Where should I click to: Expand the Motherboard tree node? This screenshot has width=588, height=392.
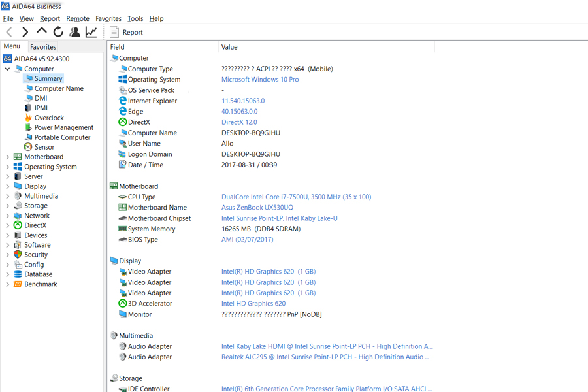pyautogui.click(x=7, y=157)
